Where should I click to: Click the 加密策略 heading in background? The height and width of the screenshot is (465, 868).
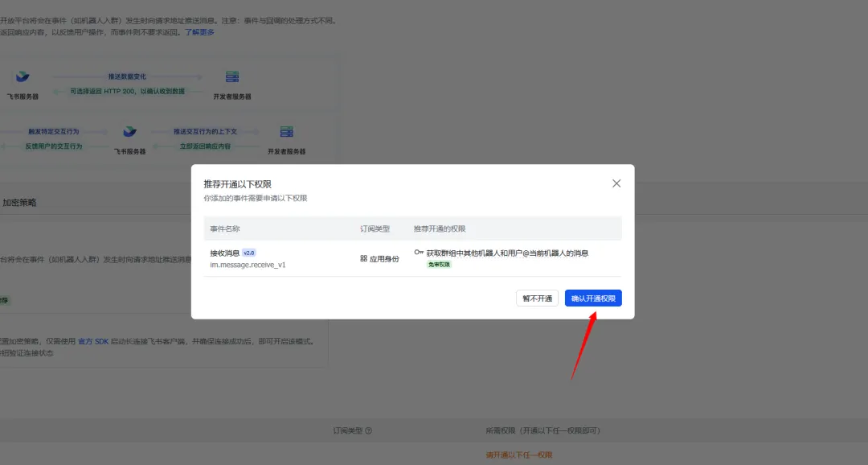[19, 203]
